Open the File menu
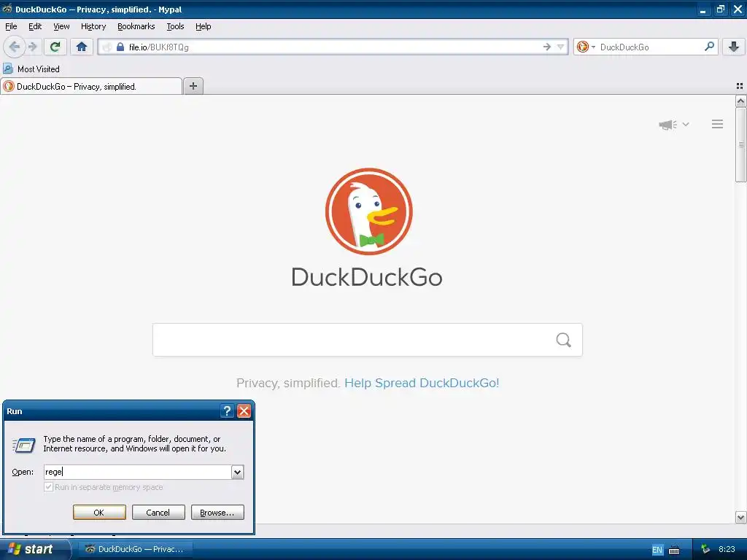 pyautogui.click(x=11, y=26)
